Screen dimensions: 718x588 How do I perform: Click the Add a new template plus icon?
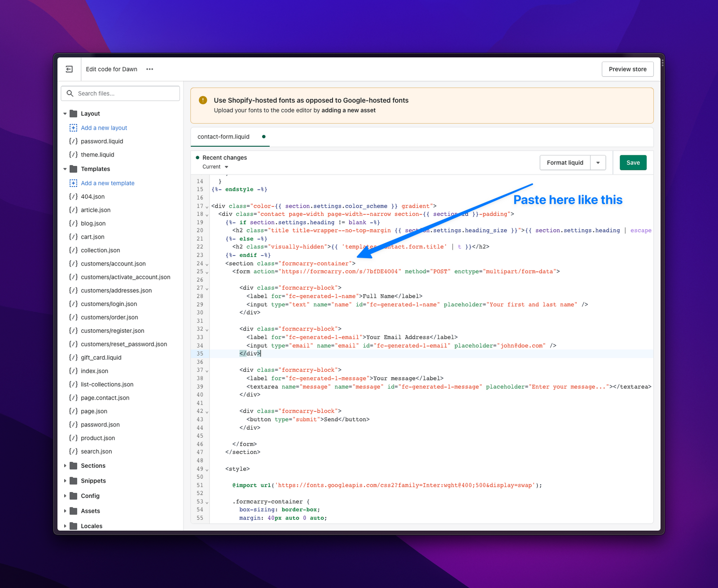click(73, 183)
